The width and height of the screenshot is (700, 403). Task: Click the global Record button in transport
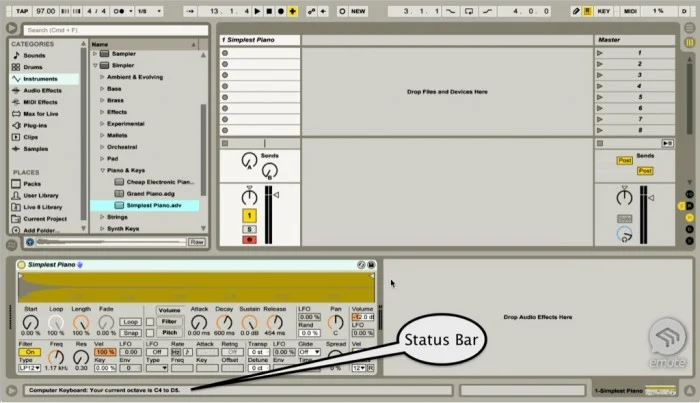tap(281, 11)
